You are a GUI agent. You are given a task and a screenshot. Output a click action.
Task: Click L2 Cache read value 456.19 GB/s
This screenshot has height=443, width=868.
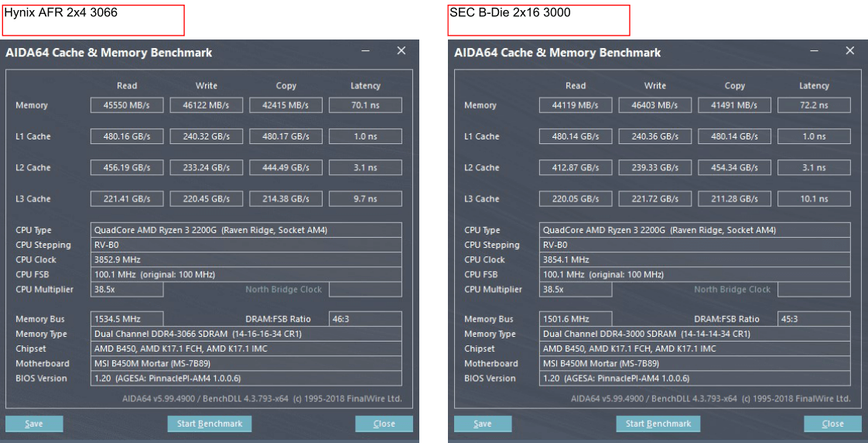pyautogui.click(x=127, y=167)
